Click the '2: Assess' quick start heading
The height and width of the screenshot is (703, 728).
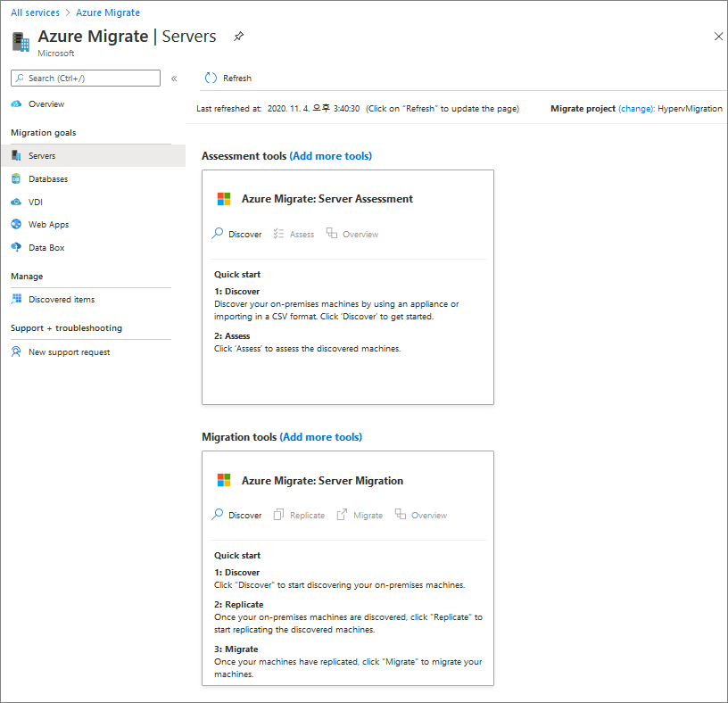(232, 335)
